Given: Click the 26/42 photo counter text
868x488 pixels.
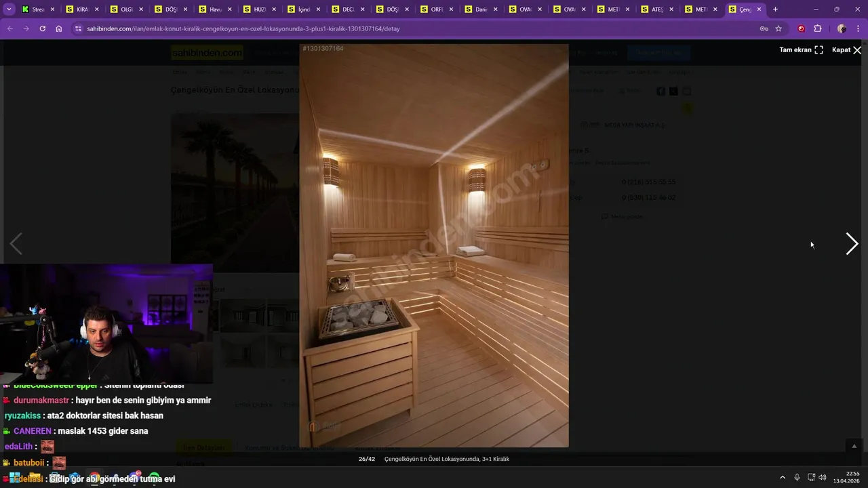Looking at the screenshot, I should click(367, 459).
